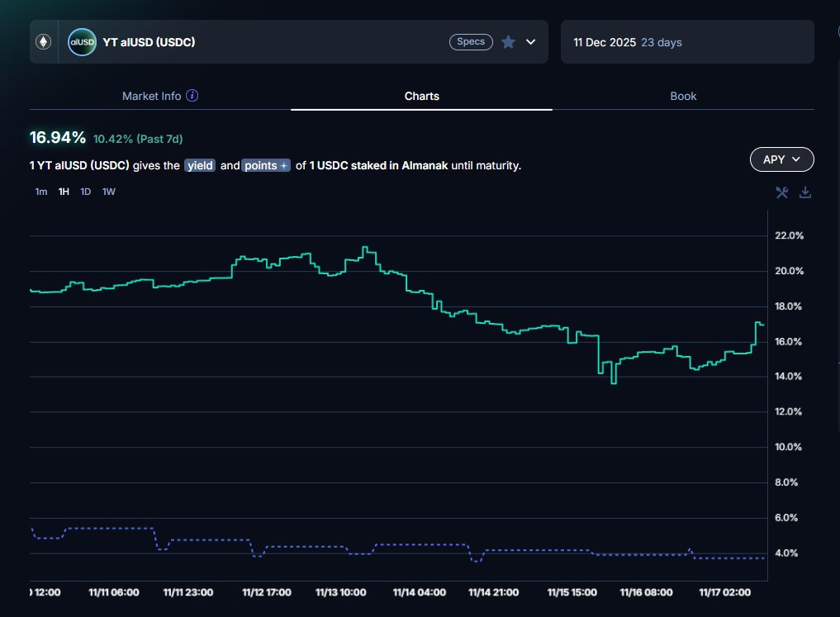Click the 11/12 17:00 x-axis label
The width and height of the screenshot is (840, 617).
(x=267, y=592)
